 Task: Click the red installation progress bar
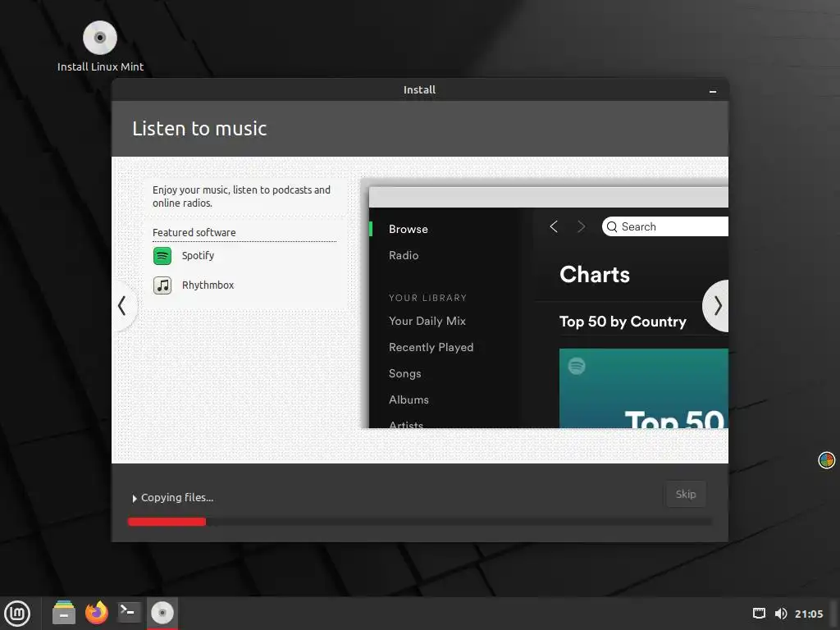(167, 522)
